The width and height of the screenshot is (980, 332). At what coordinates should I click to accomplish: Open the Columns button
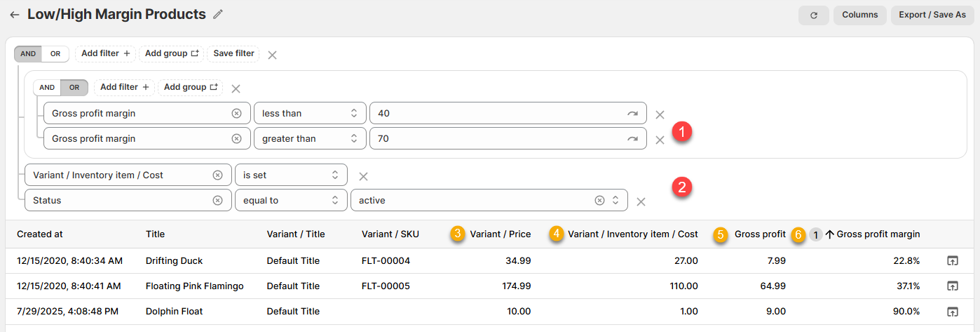point(859,15)
